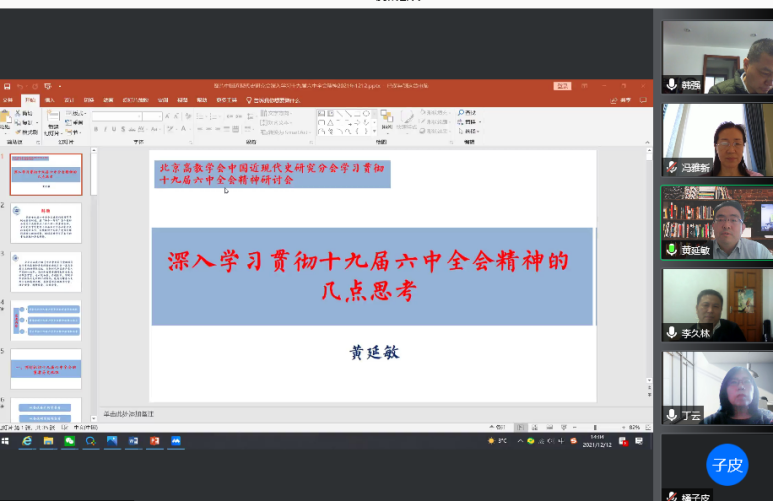The image size is (773, 501).
Task: Open the PowerPoint icon in the taskbar
Action: [x=154, y=441]
